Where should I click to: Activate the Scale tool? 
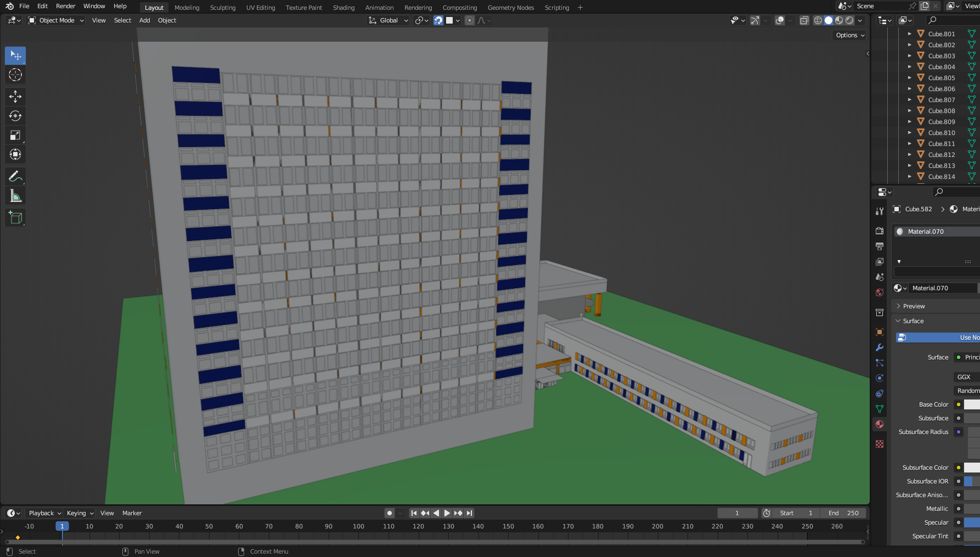(15, 135)
